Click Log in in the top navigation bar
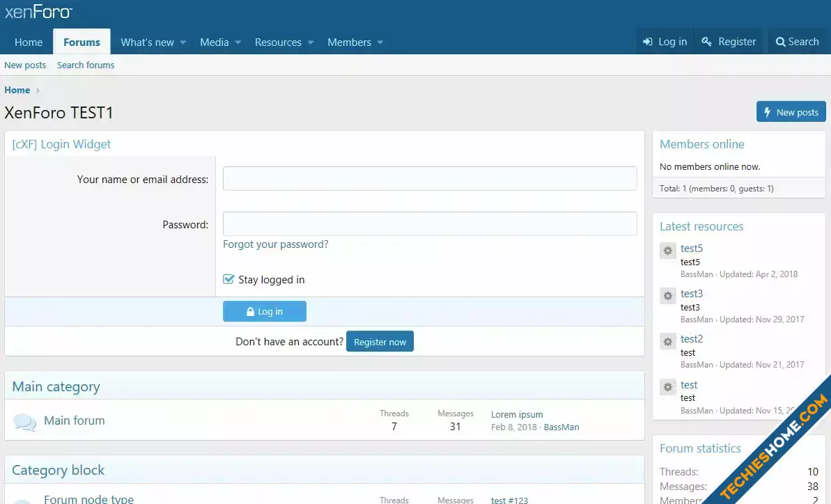Image resolution: width=831 pixels, height=504 pixels. click(x=665, y=41)
